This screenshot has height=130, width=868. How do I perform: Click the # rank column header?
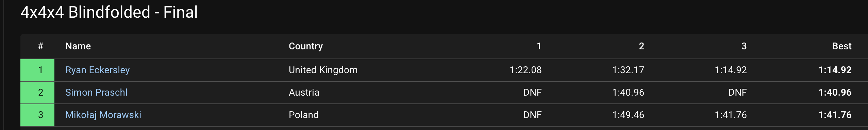[x=40, y=46]
